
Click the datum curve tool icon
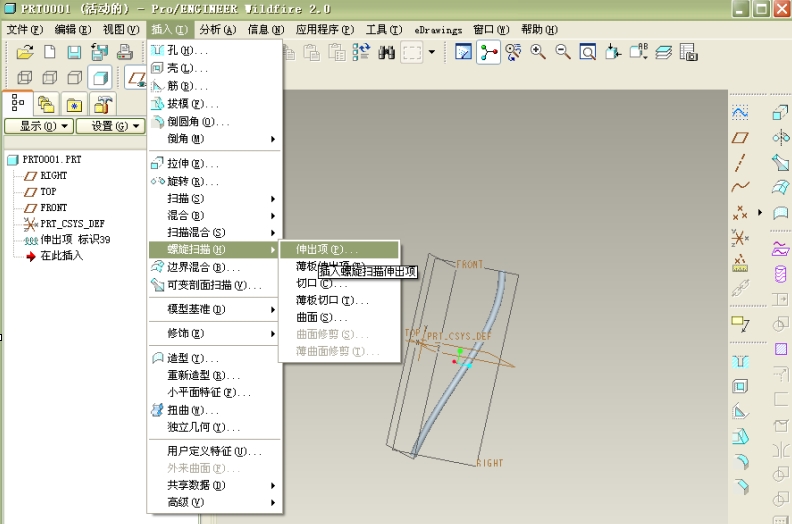(740, 186)
